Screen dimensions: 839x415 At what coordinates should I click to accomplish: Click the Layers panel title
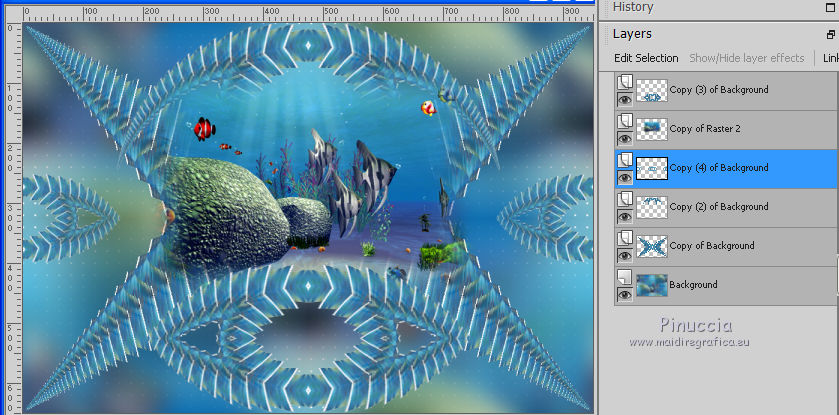click(x=632, y=34)
